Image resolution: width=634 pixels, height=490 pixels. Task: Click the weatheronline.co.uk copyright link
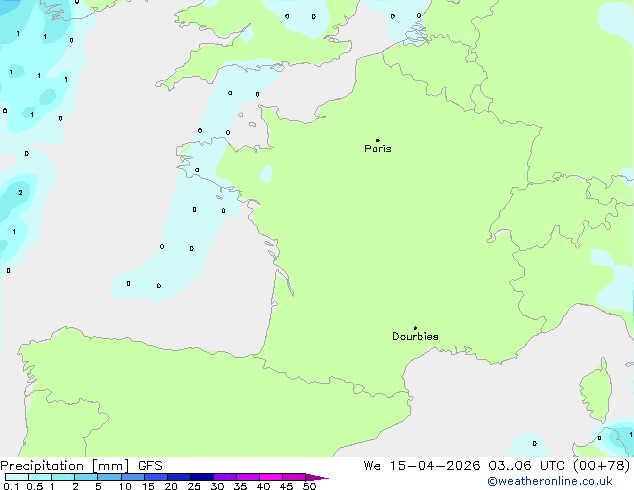click(x=550, y=481)
